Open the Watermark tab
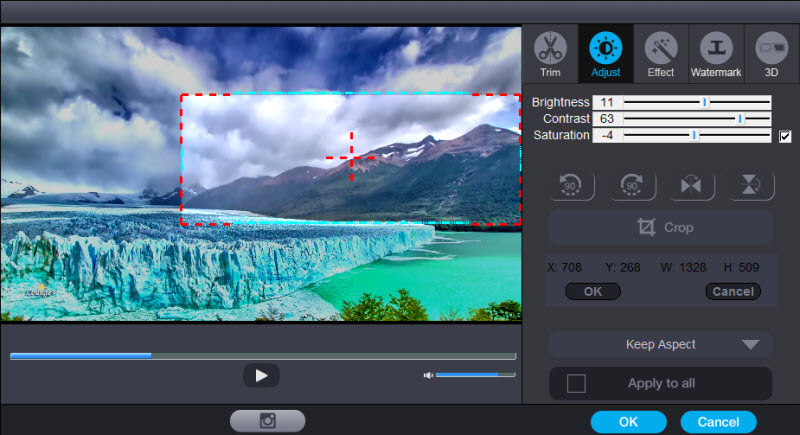Screen dimensions: 800x435 pyautogui.click(x=716, y=54)
